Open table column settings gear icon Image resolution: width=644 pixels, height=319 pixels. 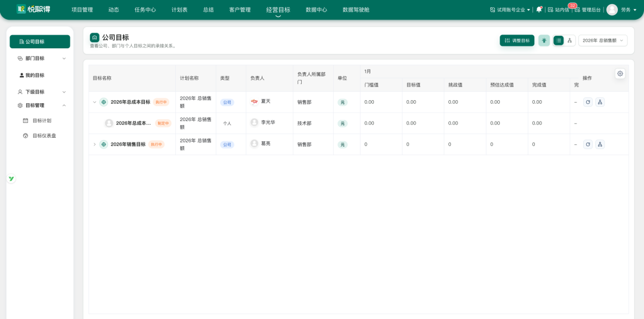point(620,73)
